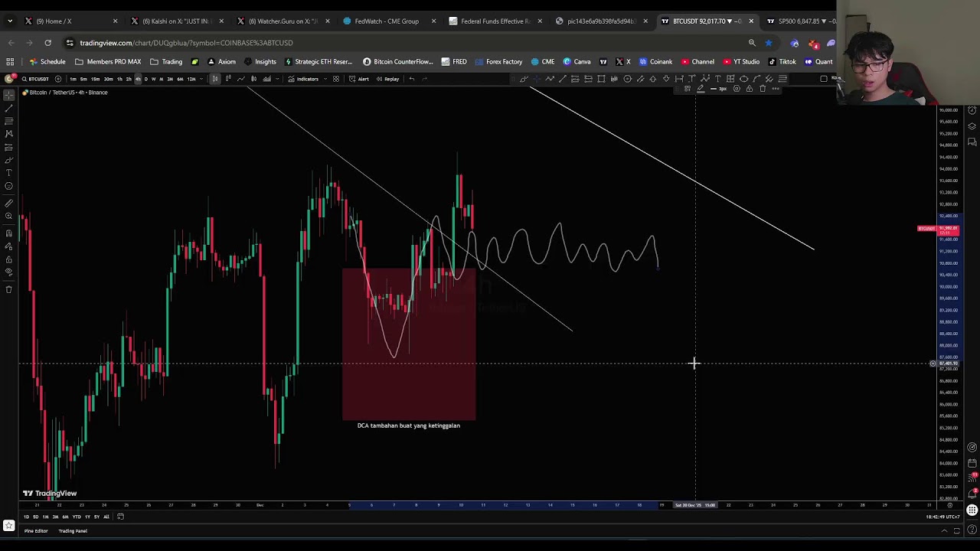This screenshot has width=980, height=551.
Task: Set chart range to 1D
Action: pos(26,517)
